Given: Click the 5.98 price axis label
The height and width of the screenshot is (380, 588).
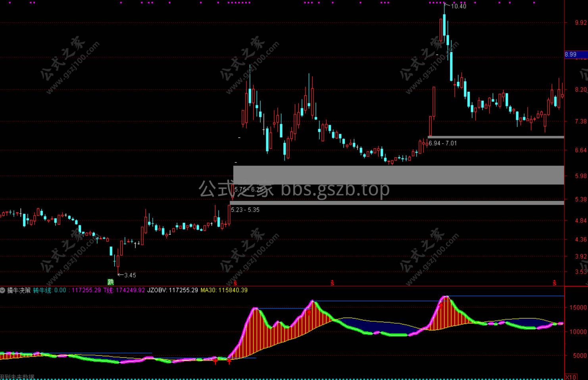Looking at the screenshot, I should (581, 176).
